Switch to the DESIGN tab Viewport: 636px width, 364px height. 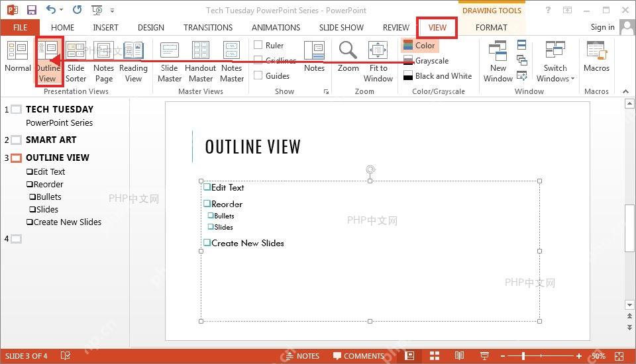click(151, 28)
